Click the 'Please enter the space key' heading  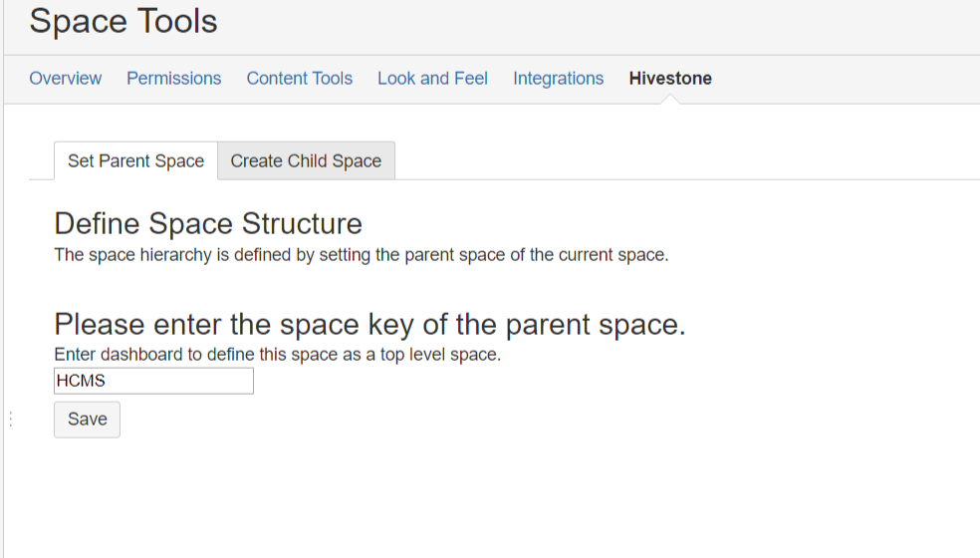click(369, 325)
